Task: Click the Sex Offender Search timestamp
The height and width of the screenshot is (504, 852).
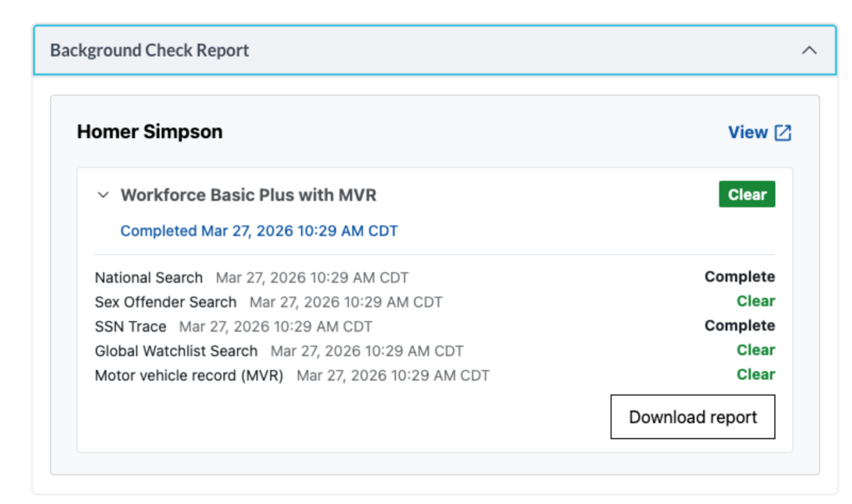Action: pyautogui.click(x=346, y=302)
